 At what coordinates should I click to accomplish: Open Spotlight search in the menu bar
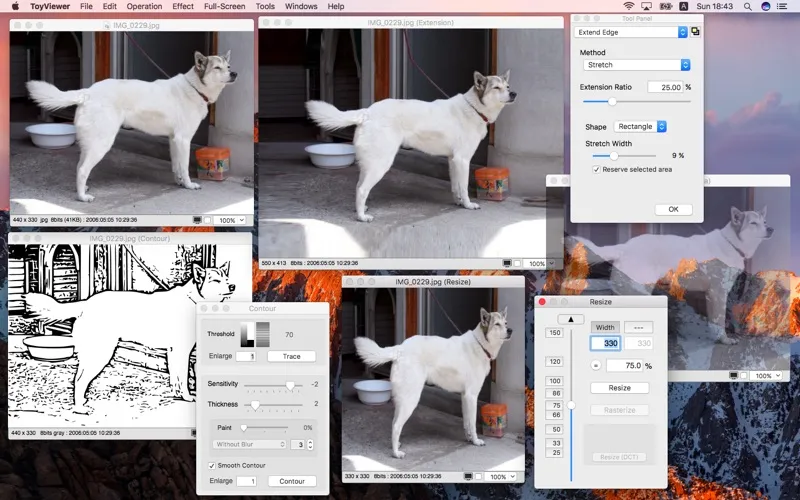[x=747, y=6]
